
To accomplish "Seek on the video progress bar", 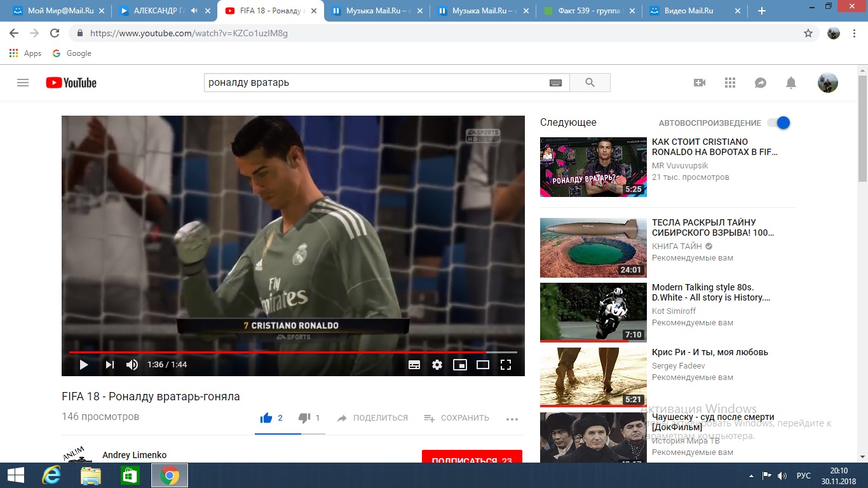I will (293, 352).
